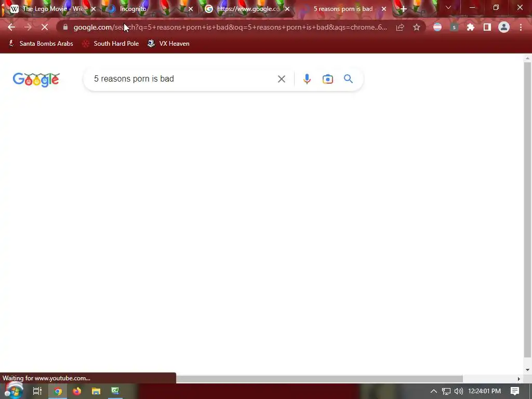532x399 pixels.
Task: Open Task View on the taskbar
Action: [37, 391]
